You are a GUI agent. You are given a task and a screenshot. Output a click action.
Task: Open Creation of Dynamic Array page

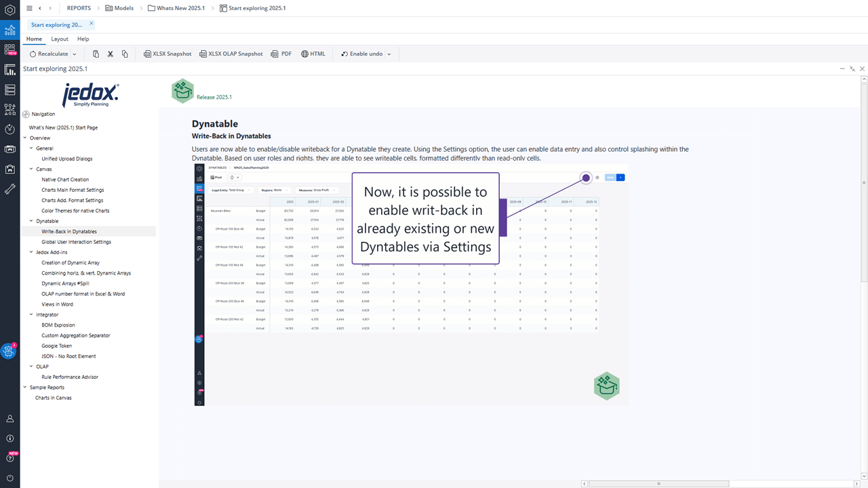pyautogui.click(x=71, y=262)
